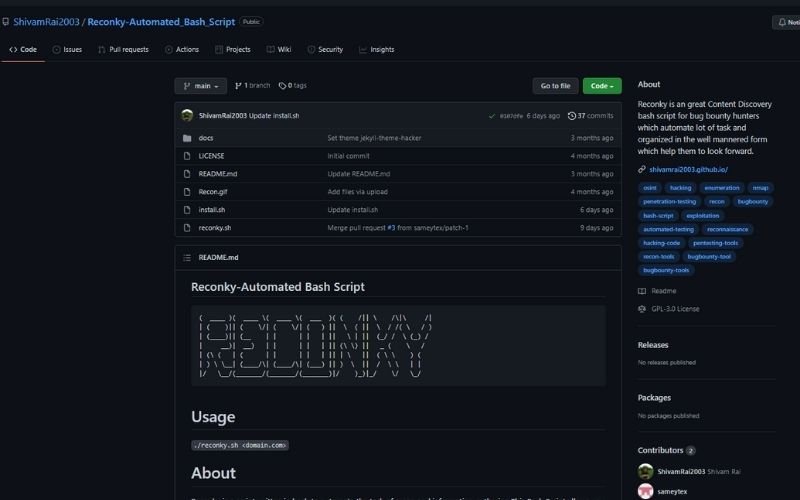800x500 pixels.
Task: Open the GPL-3.0 License link
Action: (669, 309)
